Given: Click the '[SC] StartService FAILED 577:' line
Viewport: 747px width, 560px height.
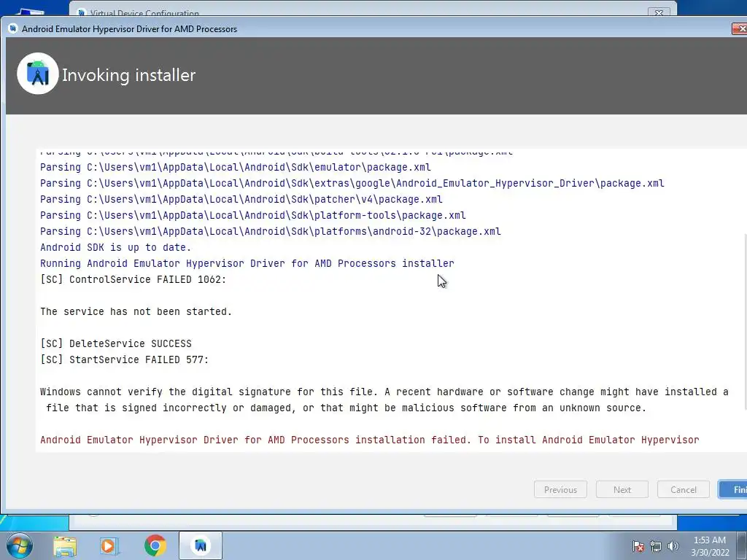Looking at the screenshot, I should click(x=124, y=359).
